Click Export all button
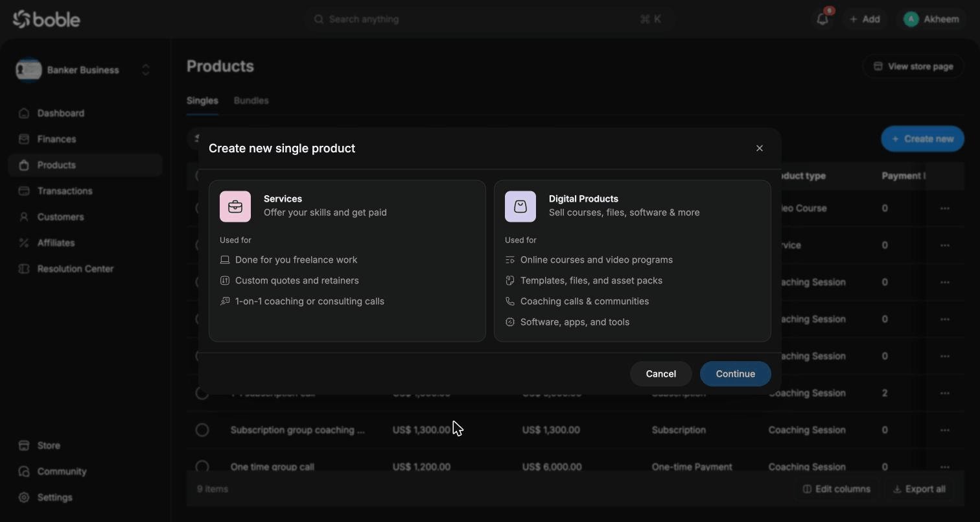The width and height of the screenshot is (980, 522). 919,489
